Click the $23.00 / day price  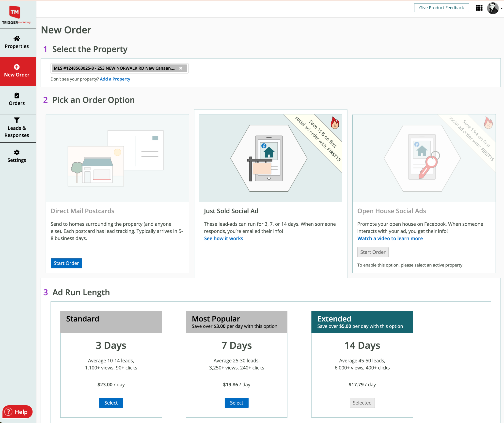click(x=111, y=384)
